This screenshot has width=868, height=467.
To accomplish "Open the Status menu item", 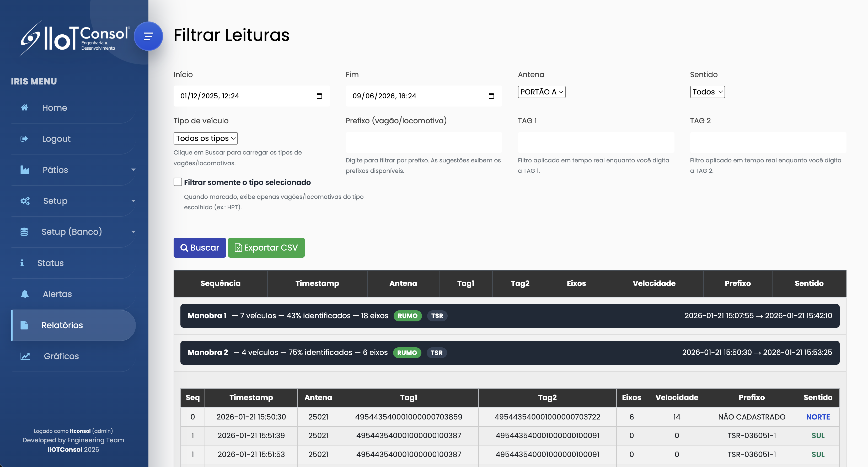I will [x=73, y=263].
